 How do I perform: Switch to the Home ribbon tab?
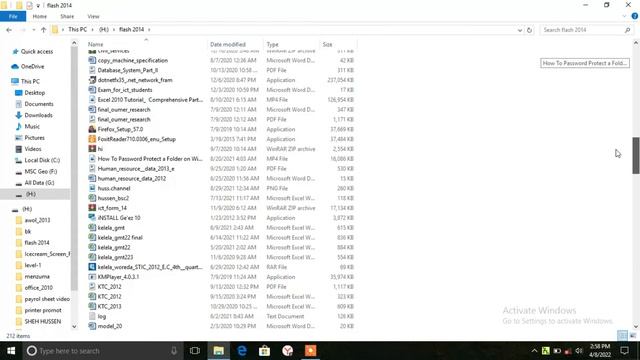[x=40, y=16]
